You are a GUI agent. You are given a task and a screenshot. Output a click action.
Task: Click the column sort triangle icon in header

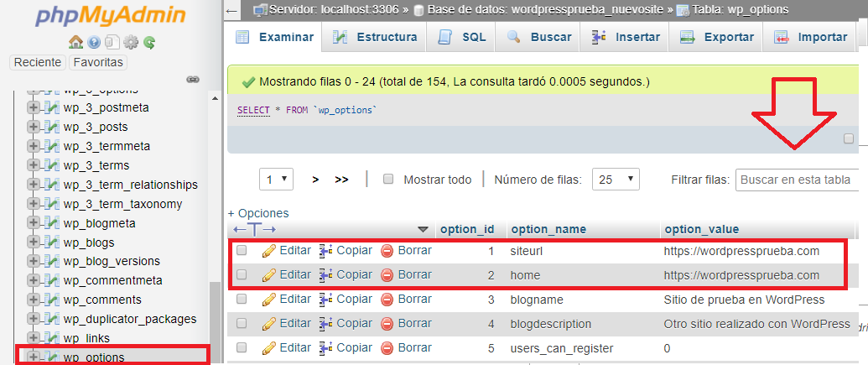click(x=424, y=229)
